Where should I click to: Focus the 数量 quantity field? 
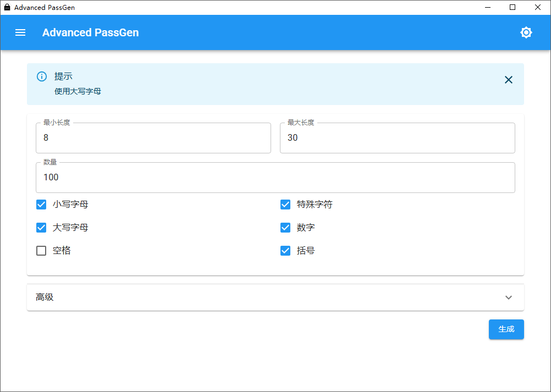coord(275,177)
